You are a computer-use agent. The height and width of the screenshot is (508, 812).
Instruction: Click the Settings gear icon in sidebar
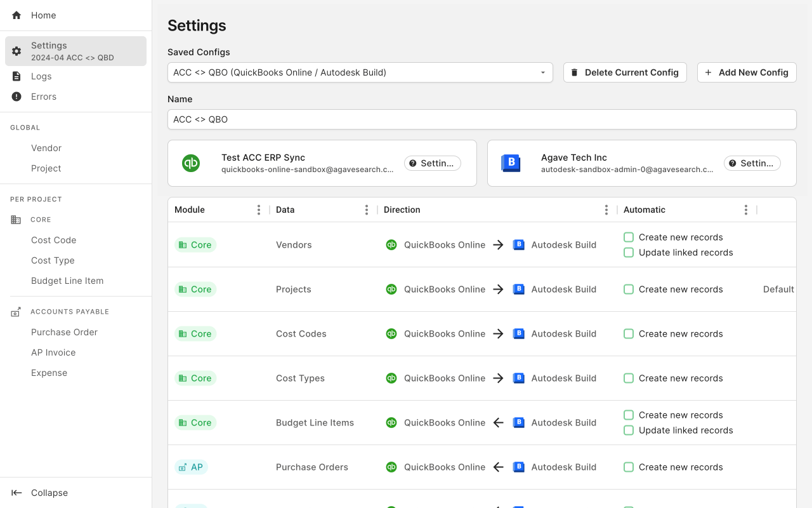(x=16, y=51)
